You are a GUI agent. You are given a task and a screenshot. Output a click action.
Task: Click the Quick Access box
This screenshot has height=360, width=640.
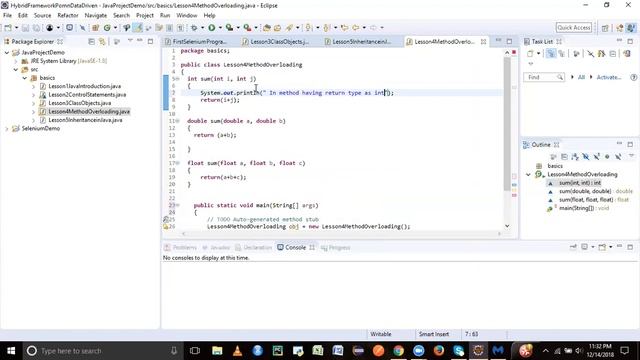573,27
